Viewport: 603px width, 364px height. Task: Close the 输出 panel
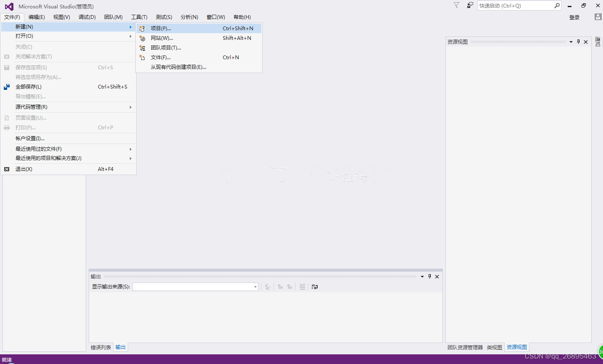pyautogui.click(x=437, y=277)
